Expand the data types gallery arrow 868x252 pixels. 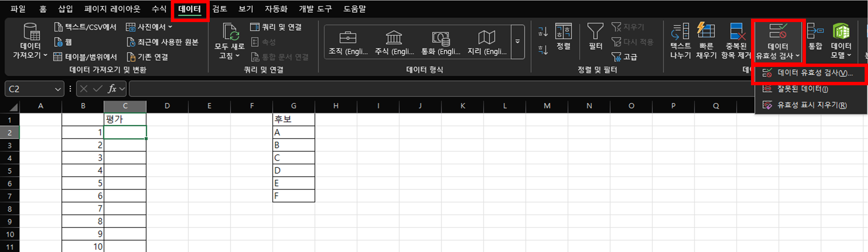(518, 42)
